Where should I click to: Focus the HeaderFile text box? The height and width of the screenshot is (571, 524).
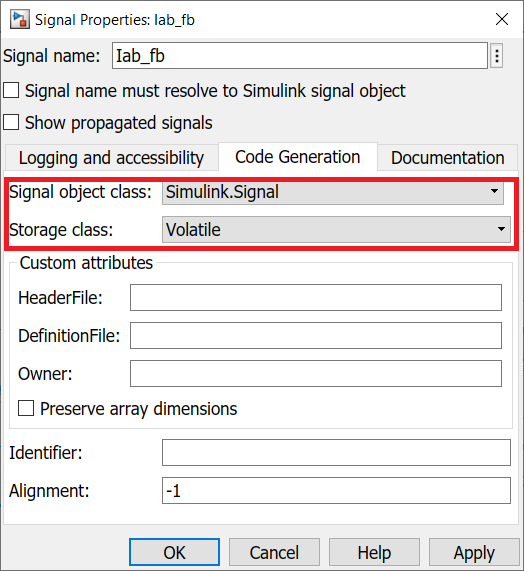click(316, 298)
